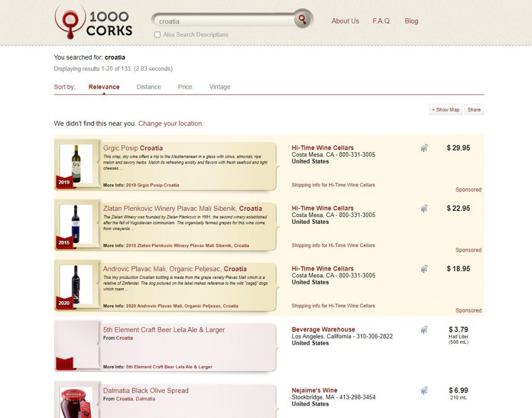
Task: Click the red magnifier search button
Action: click(302, 19)
